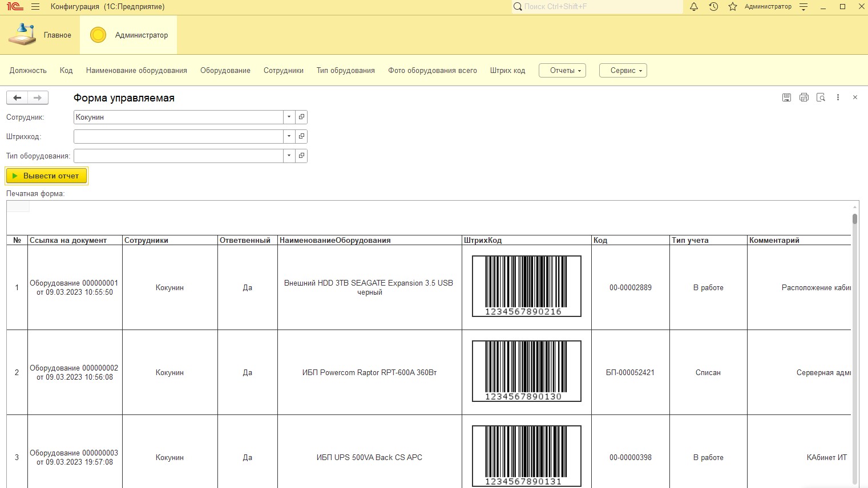Select comment cell Серверная адми
This screenshot has height=488, width=868.
click(x=800, y=372)
